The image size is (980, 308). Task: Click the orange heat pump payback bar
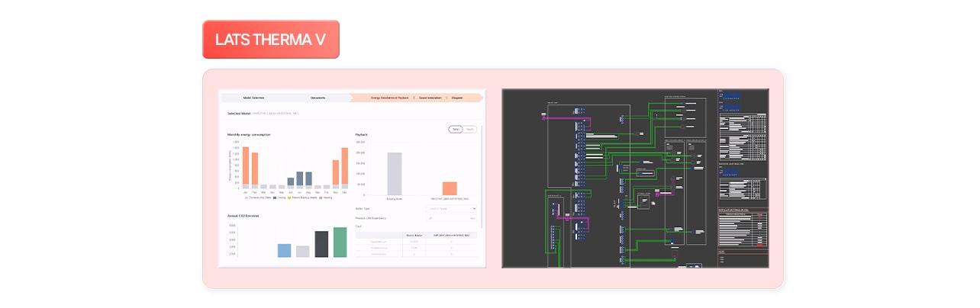click(x=450, y=188)
